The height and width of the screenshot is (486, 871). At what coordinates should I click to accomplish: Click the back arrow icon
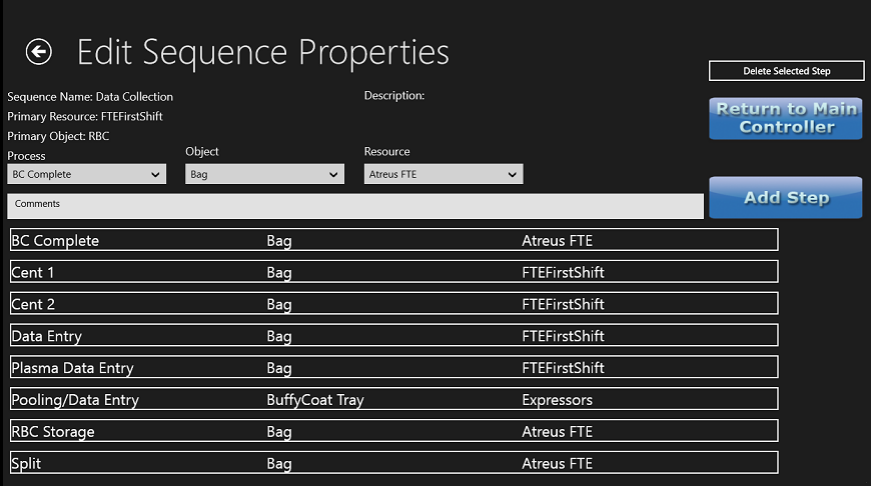[39, 52]
